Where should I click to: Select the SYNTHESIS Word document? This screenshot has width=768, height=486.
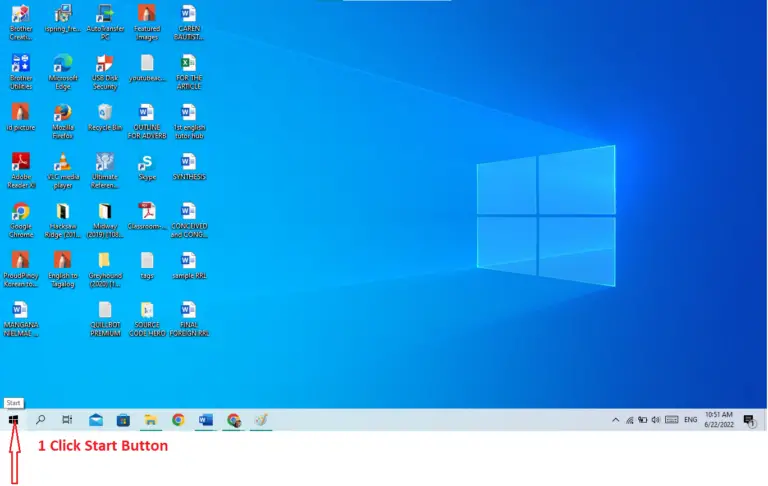188,166
